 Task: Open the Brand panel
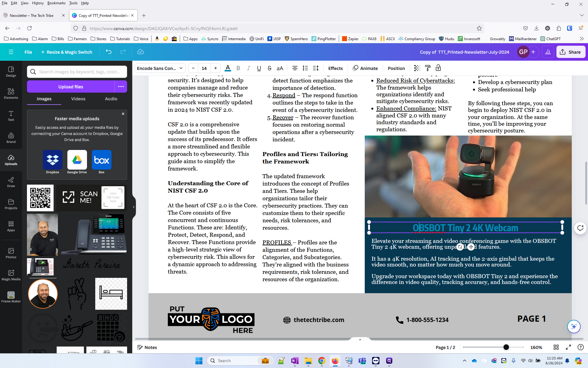click(x=11, y=138)
